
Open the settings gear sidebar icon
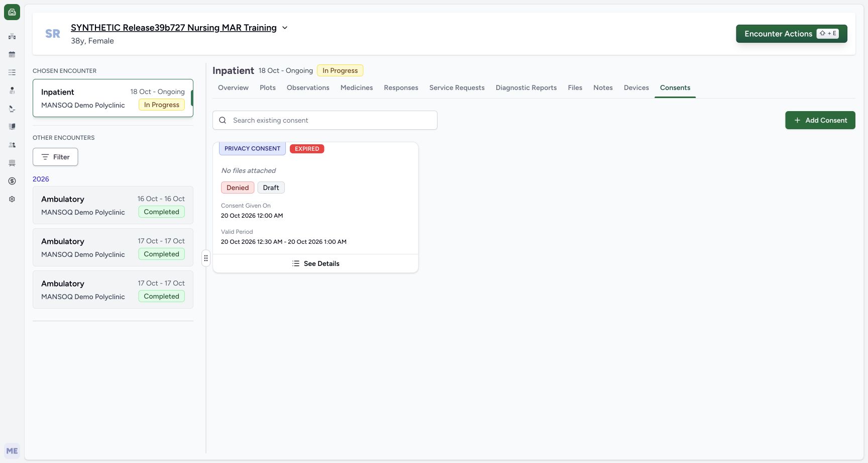[12, 199]
